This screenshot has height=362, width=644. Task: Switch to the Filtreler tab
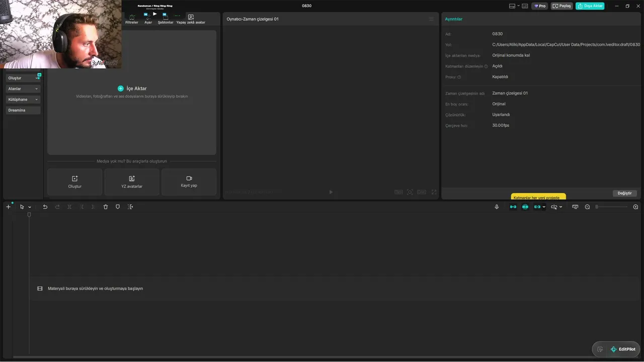point(132,19)
